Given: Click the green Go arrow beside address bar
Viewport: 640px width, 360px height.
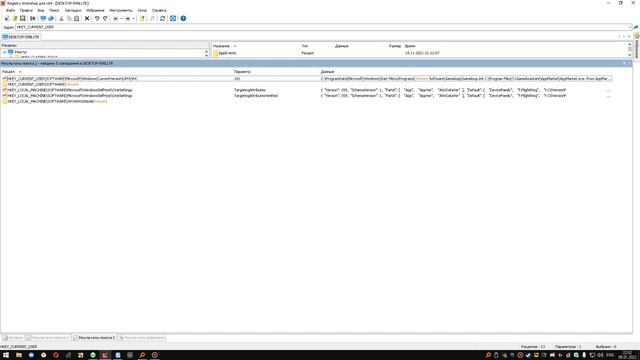Looking at the screenshot, I should 636,27.
